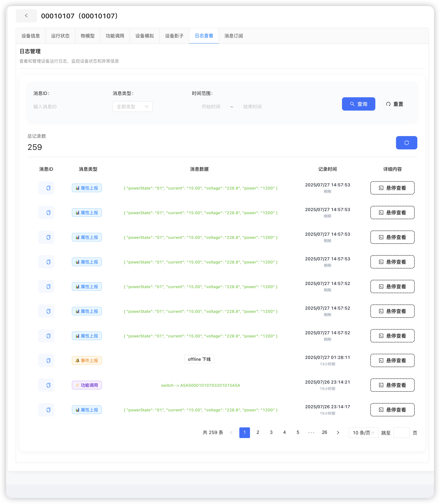Click the 查询 query button
The image size is (440, 504).
point(358,104)
